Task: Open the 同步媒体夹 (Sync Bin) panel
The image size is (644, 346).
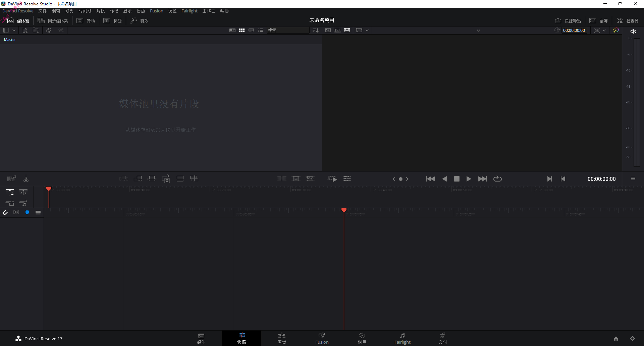Action: coord(53,21)
